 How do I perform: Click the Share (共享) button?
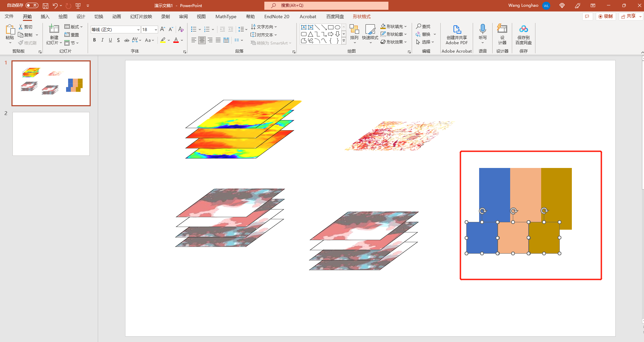[x=629, y=17]
